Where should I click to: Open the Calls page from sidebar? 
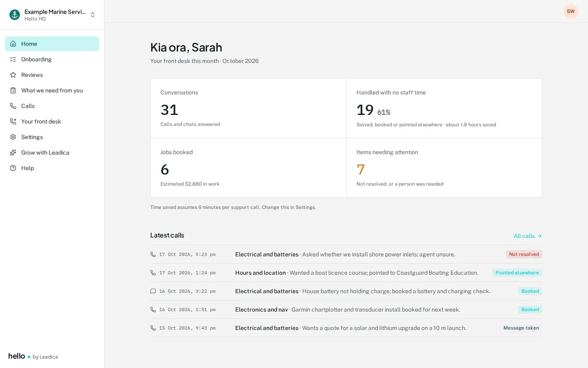click(x=52, y=106)
